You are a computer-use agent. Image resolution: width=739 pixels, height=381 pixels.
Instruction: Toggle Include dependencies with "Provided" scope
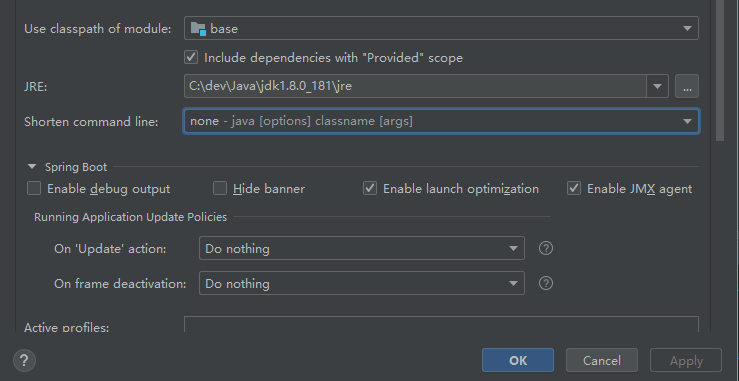click(x=191, y=58)
